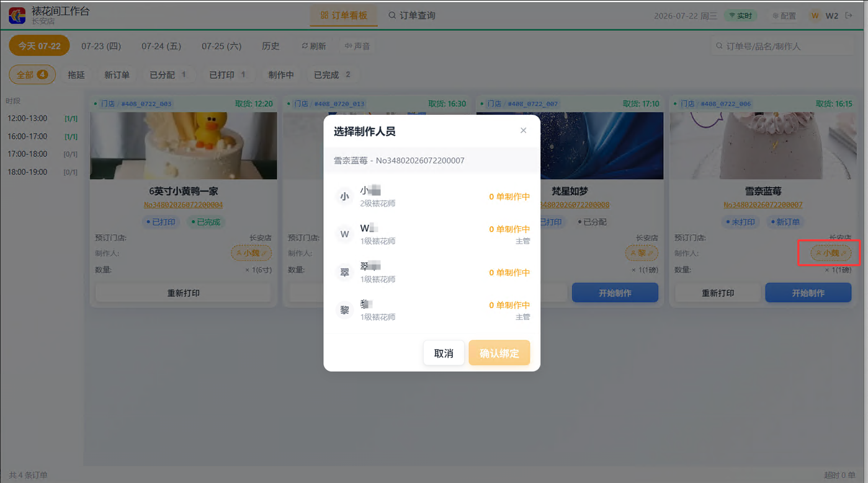Click the 小魏 maker chip on 小黄鸭 card
This screenshot has height=483, width=868.
251,253
